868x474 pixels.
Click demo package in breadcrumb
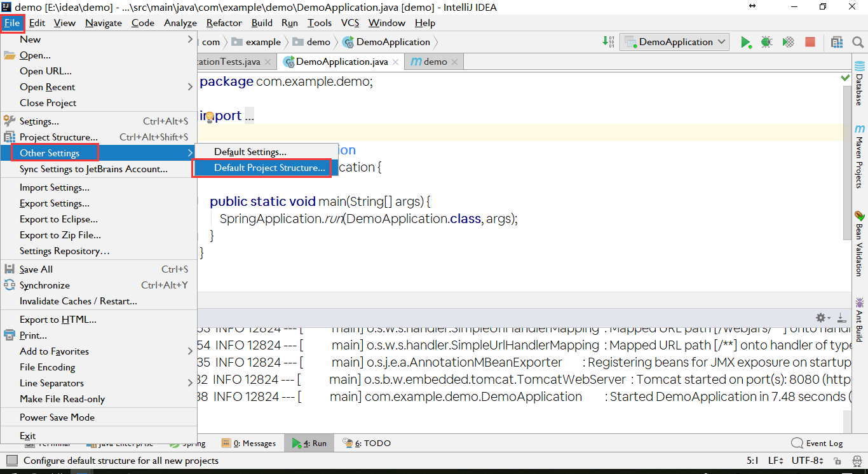pyautogui.click(x=313, y=42)
